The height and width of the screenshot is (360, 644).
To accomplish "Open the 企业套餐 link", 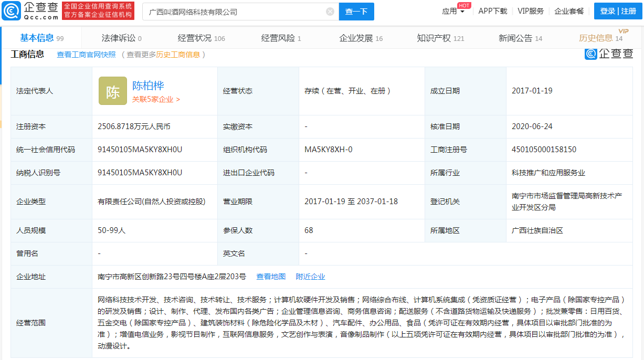I will click(569, 11).
